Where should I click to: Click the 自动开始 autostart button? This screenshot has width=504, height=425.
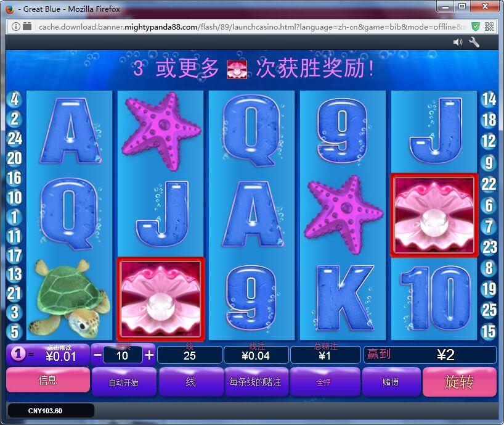coord(124,382)
